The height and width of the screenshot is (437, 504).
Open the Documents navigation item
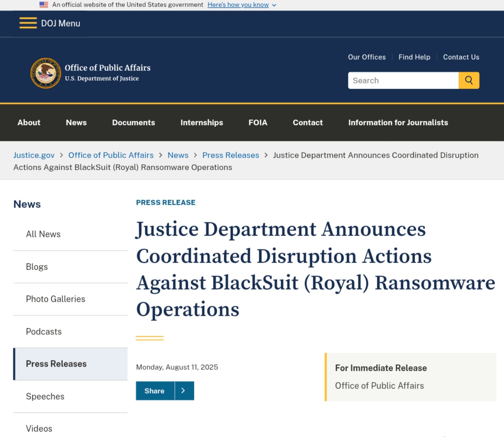pyautogui.click(x=133, y=122)
